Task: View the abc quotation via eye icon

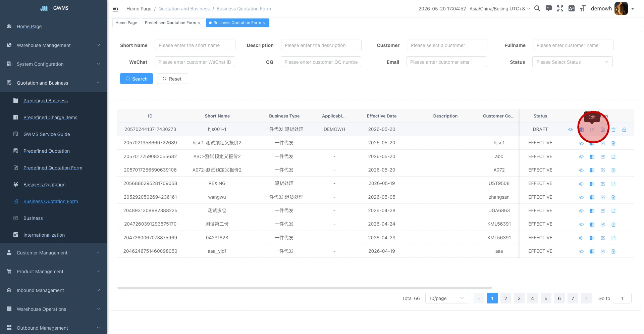Action: point(581,157)
